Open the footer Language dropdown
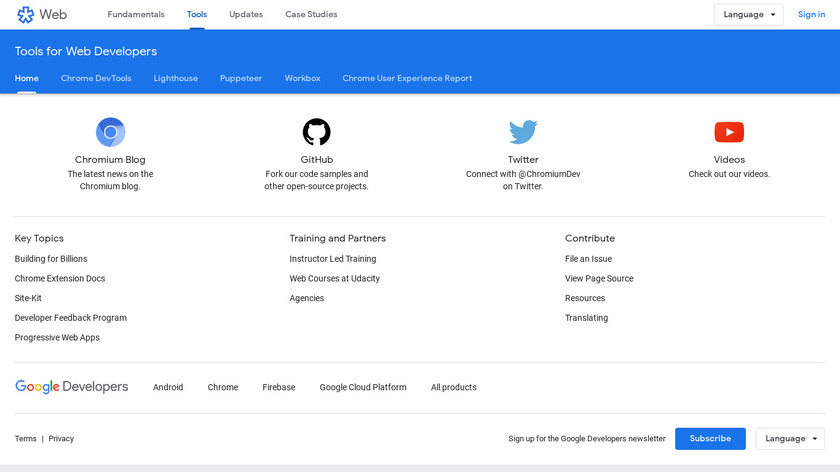Screen dimensions: 840x472 (x=790, y=438)
